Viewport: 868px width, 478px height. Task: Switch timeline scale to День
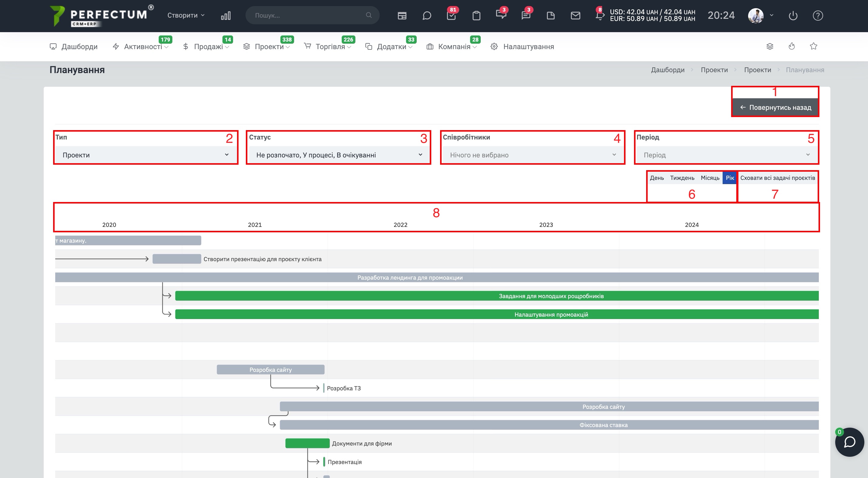pos(657,178)
